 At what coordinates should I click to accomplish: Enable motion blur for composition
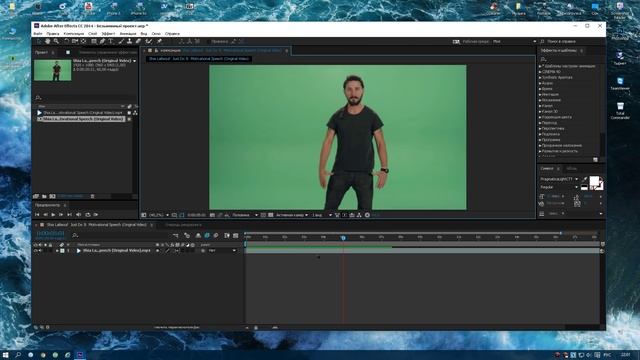tap(216, 236)
